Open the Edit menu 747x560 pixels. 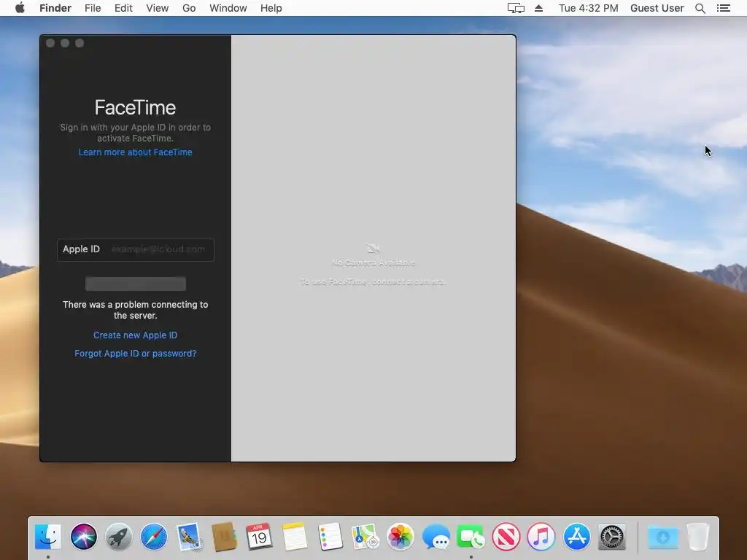(x=123, y=8)
